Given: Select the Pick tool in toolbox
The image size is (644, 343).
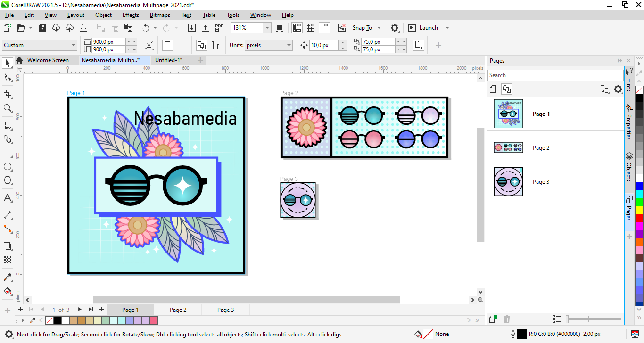Looking at the screenshot, I should [8, 63].
